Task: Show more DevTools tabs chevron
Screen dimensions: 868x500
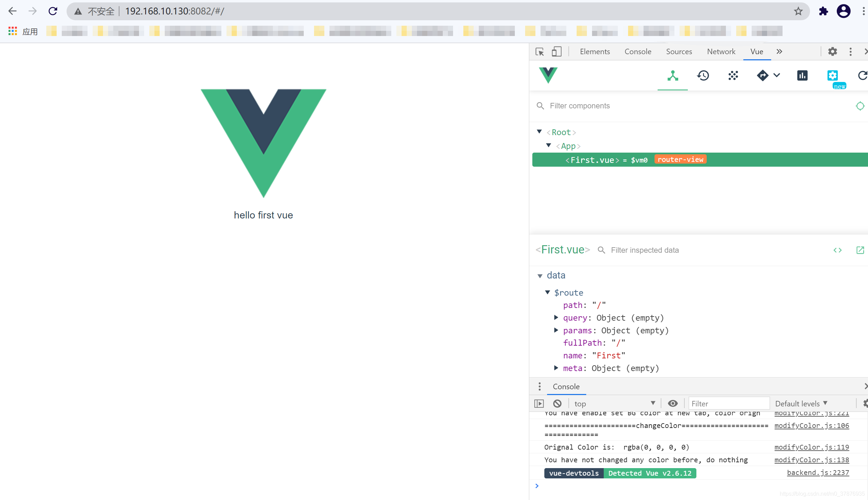Action: (779, 51)
